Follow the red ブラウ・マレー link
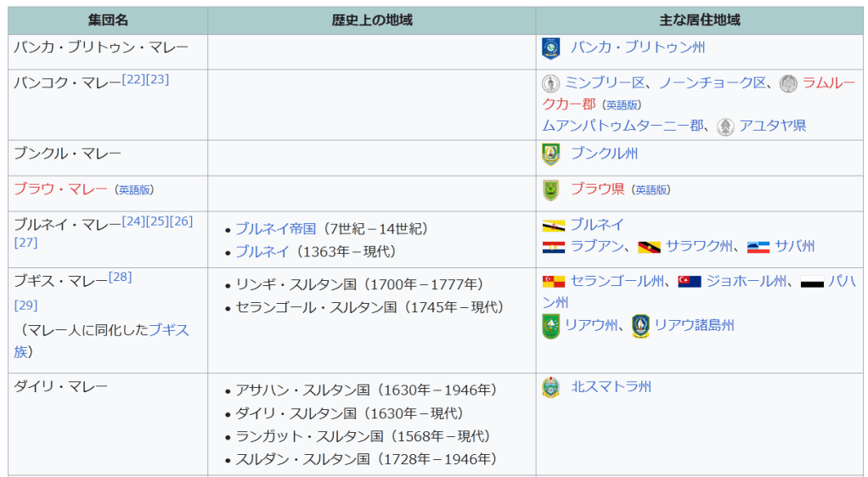The image size is (868, 477). [x=60, y=189]
